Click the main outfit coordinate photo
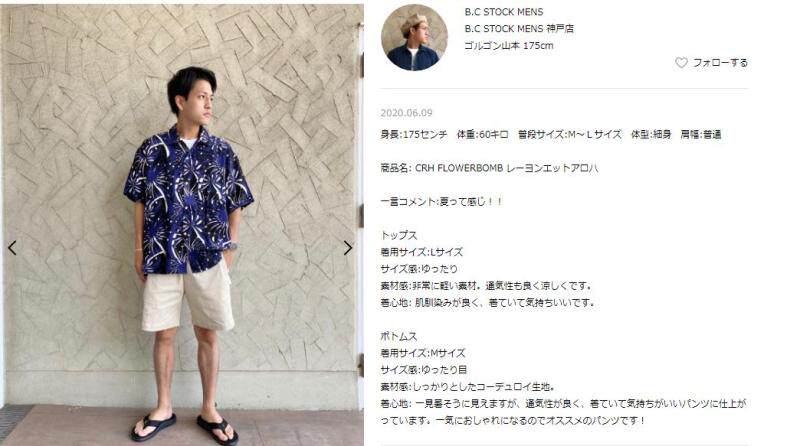 [x=182, y=225]
